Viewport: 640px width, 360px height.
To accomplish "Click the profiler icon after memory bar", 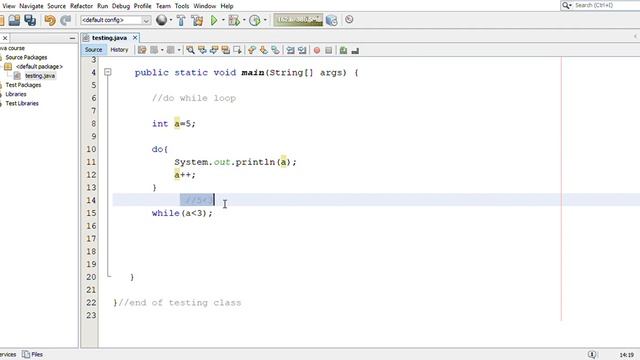I will point(331,20).
